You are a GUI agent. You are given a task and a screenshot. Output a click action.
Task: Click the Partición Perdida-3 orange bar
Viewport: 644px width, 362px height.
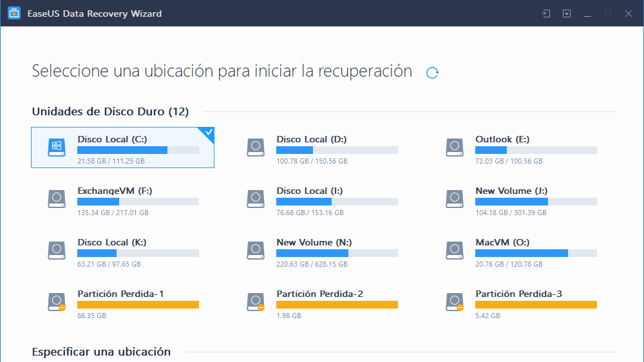(x=536, y=305)
